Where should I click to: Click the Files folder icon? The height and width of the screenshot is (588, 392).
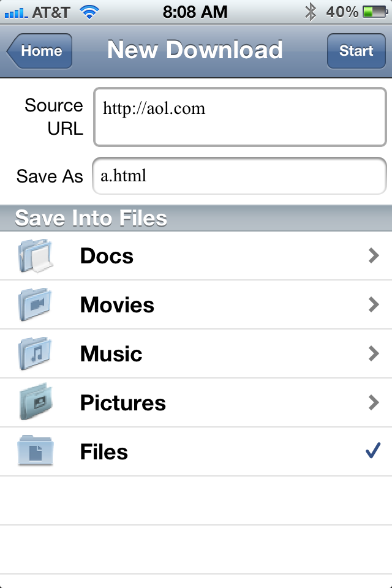pyautogui.click(x=35, y=452)
